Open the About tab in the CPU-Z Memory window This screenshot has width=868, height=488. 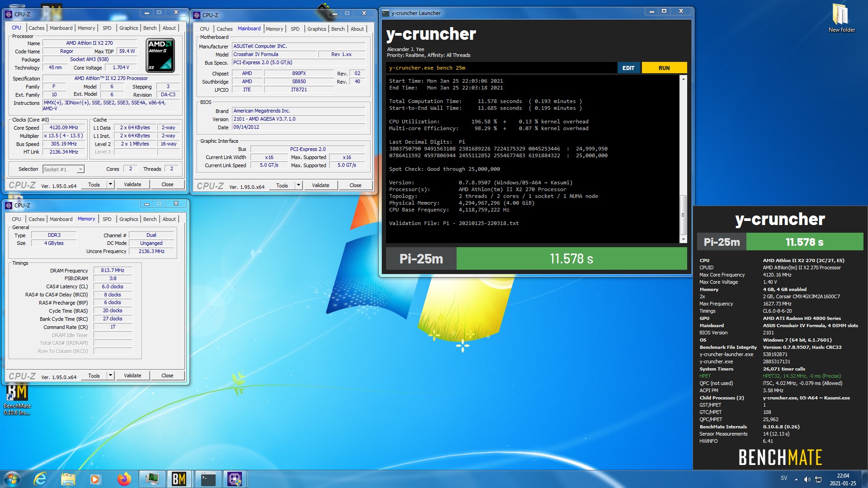click(x=169, y=219)
